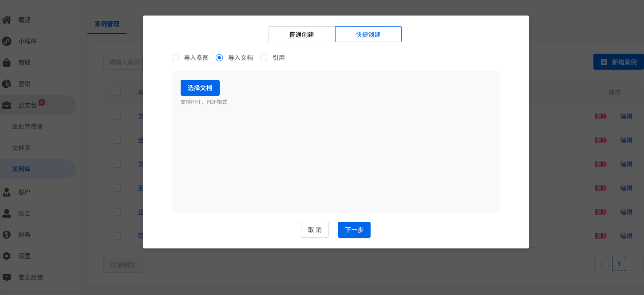The image size is (644, 295).
Task: Click 删除 in the third table row
Action: click(601, 164)
